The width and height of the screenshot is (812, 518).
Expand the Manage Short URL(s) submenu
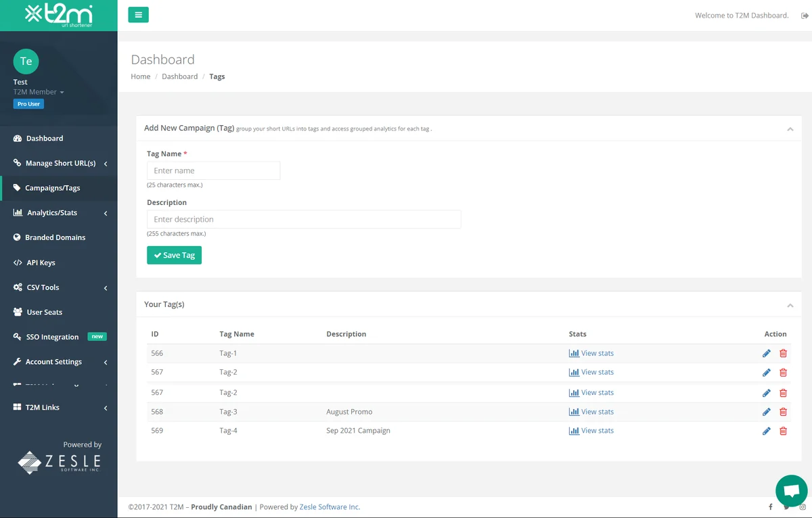click(x=60, y=163)
